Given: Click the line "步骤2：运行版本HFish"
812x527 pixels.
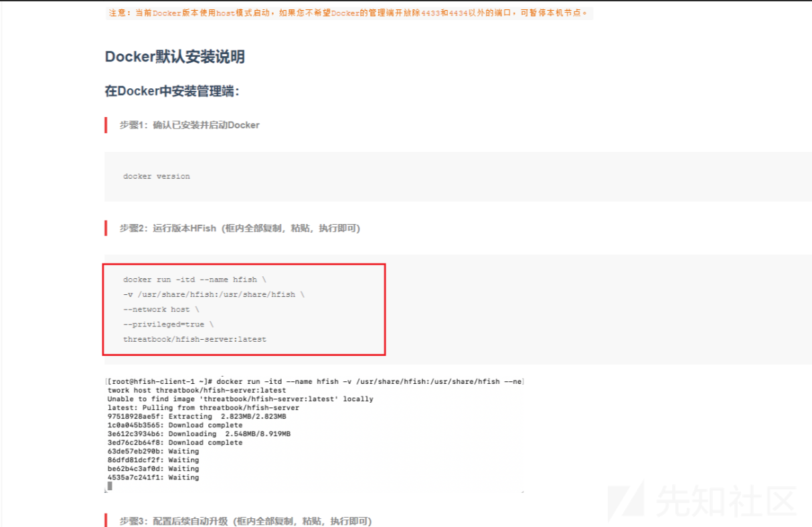Looking at the screenshot, I should 240,229.
